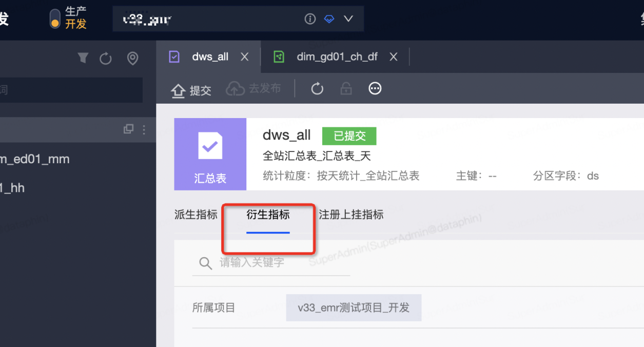Toggle the 生产/开发 environment switch

click(x=55, y=18)
